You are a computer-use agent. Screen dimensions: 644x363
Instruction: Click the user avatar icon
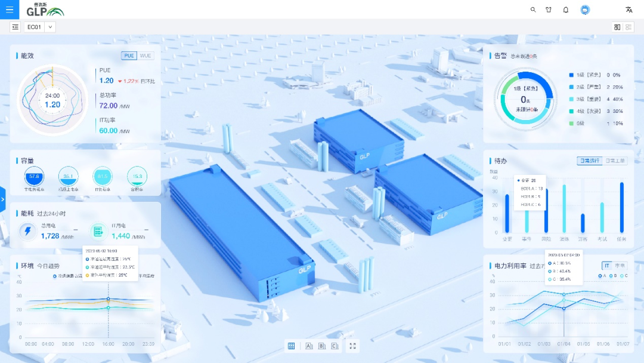585,10
